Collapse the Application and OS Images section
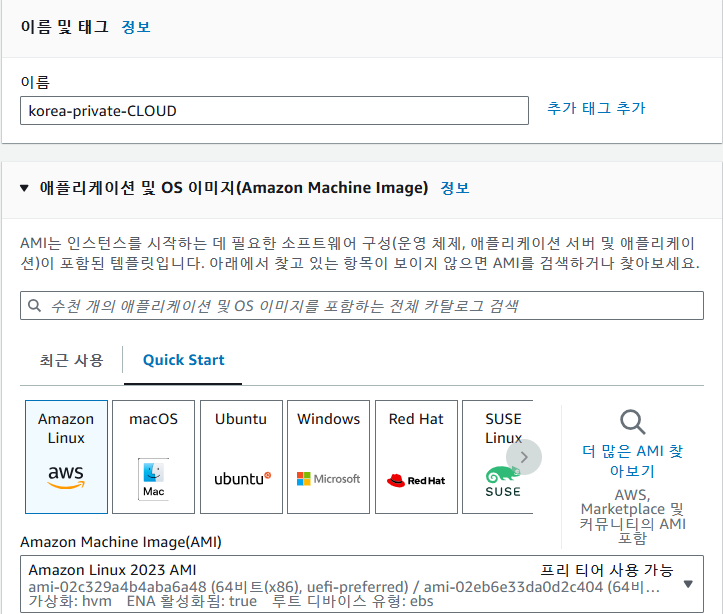 click(24, 188)
